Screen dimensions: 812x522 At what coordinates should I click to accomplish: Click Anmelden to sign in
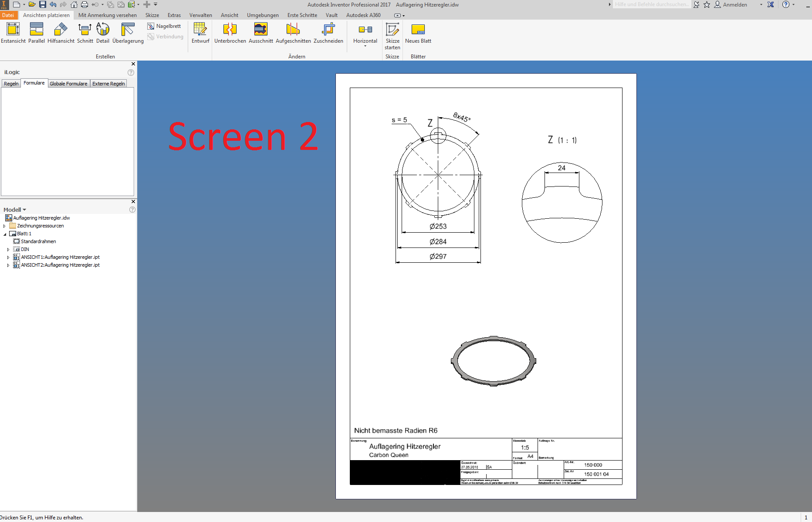point(735,4)
